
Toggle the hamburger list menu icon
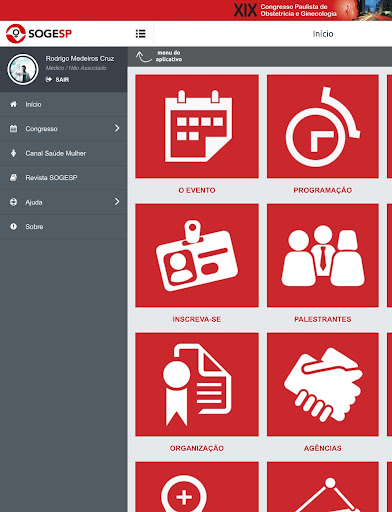(140, 34)
